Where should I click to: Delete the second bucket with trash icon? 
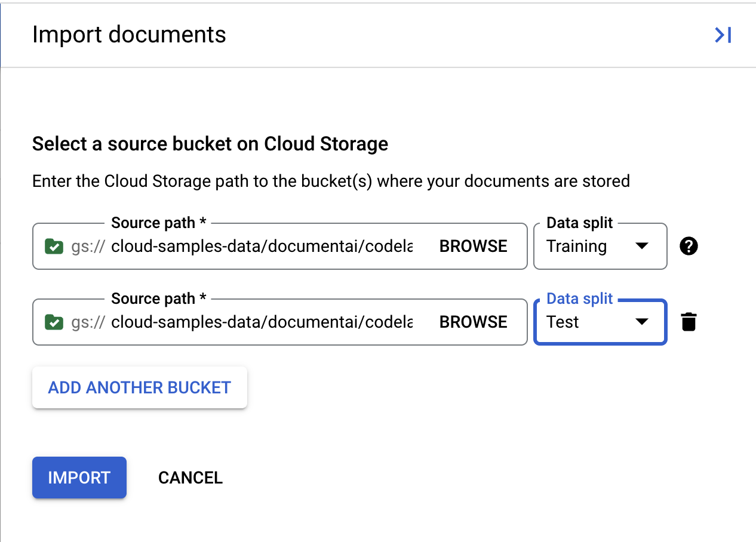coord(689,322)
